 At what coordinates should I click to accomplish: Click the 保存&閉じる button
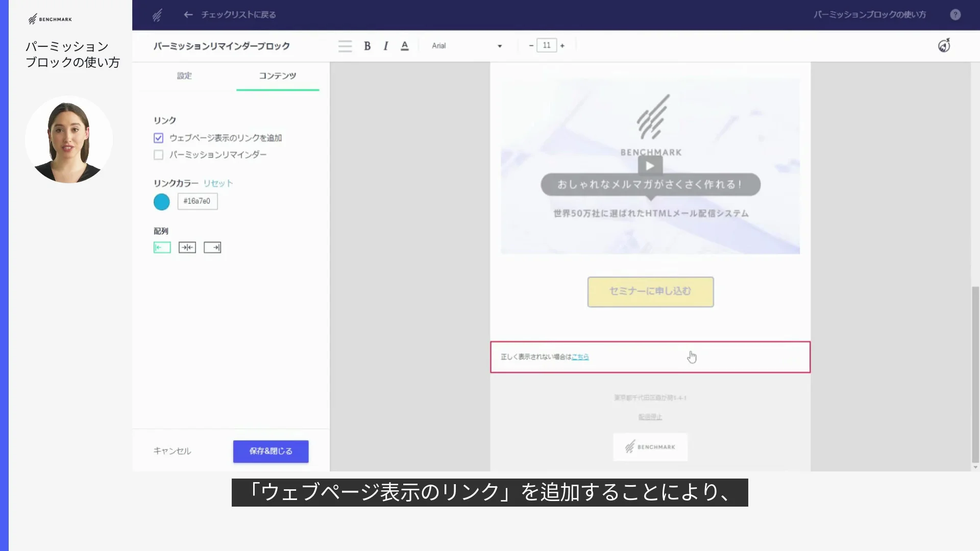click(x=271, y=452)
